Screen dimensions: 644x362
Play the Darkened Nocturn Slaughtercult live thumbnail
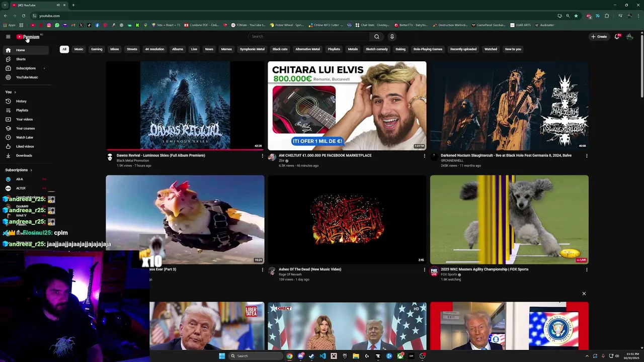click(x=509, y=106)
